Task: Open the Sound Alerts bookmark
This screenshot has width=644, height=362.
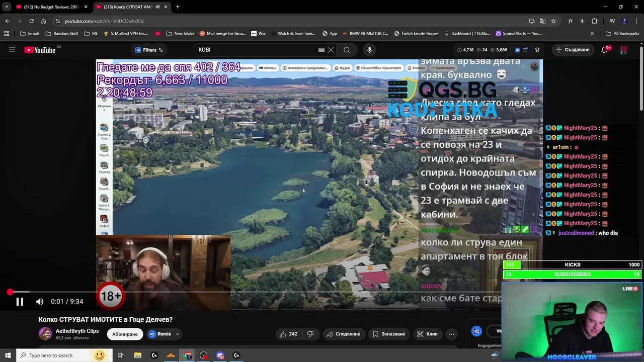Action: pyautogui.click(x=519, y=34)
